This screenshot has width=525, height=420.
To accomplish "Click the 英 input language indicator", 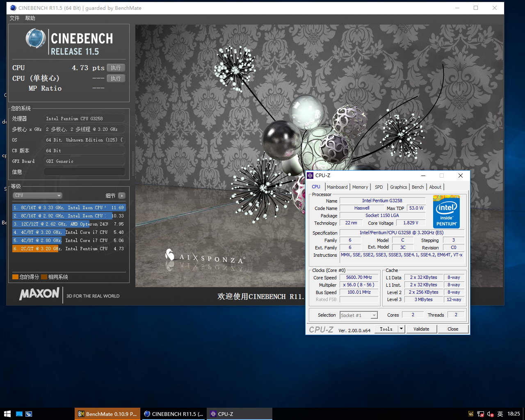I will tap(500, 414).
